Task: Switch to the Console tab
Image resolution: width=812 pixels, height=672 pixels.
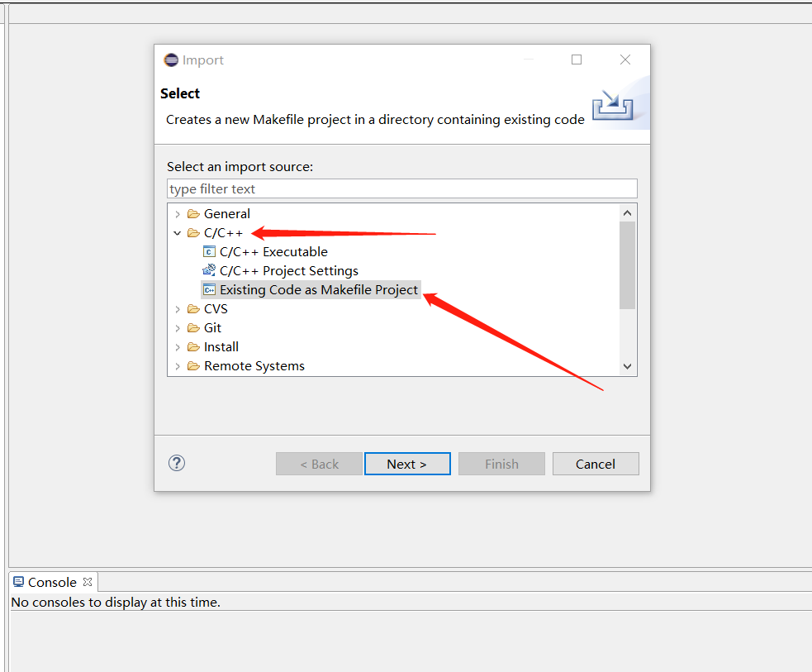Action: (52, 582)
